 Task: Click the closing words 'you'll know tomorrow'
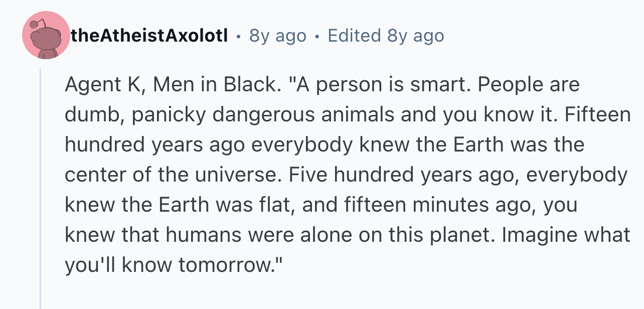click(x=167, y=265)
